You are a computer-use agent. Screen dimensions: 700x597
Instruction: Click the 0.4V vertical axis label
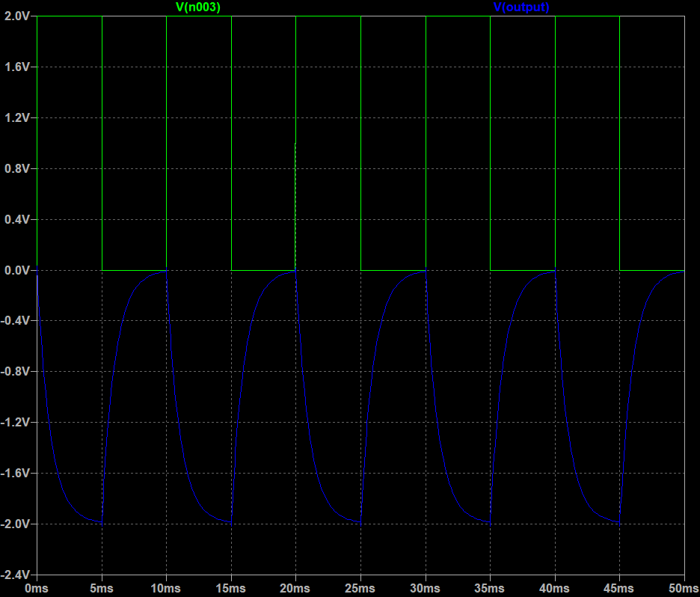(x=16, y=219)
